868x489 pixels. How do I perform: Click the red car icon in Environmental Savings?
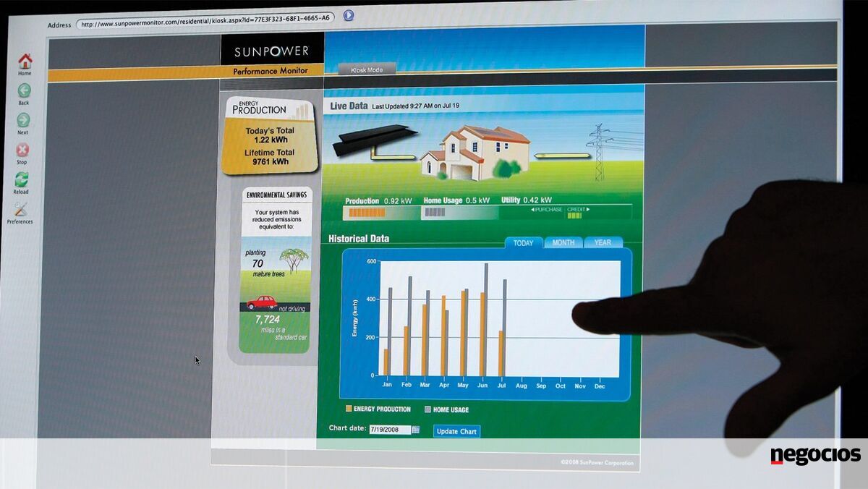pyautogui.click(x=262, y=302)
